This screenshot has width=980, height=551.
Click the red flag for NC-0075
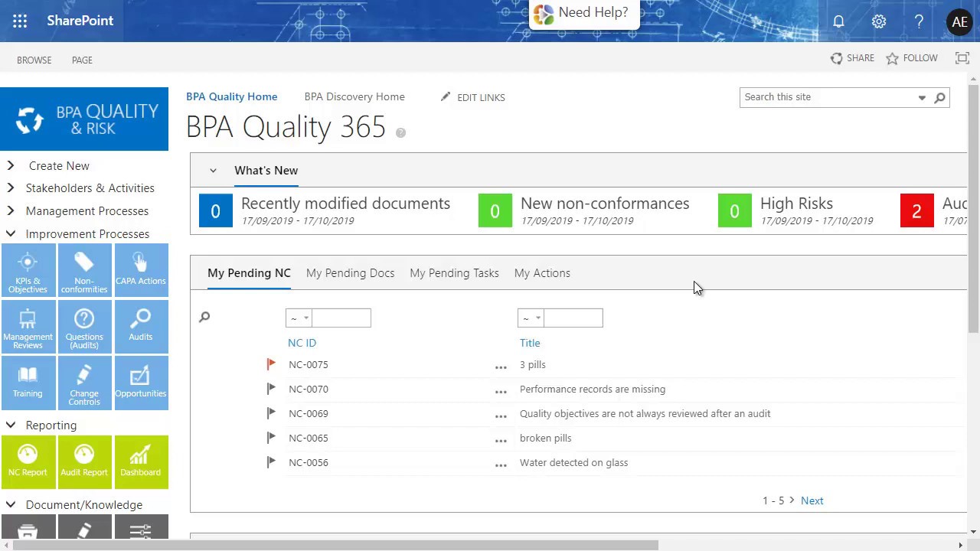[271, 364]
